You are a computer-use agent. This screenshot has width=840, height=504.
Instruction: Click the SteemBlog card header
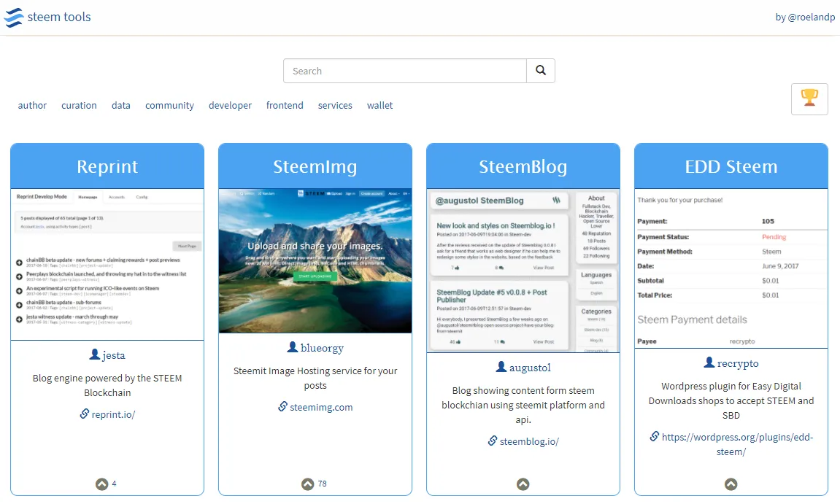pyautogui.click(x=523, y=166)
